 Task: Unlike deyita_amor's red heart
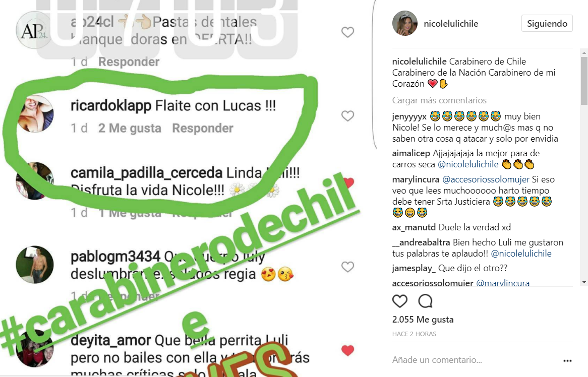[x=347, y=350]
